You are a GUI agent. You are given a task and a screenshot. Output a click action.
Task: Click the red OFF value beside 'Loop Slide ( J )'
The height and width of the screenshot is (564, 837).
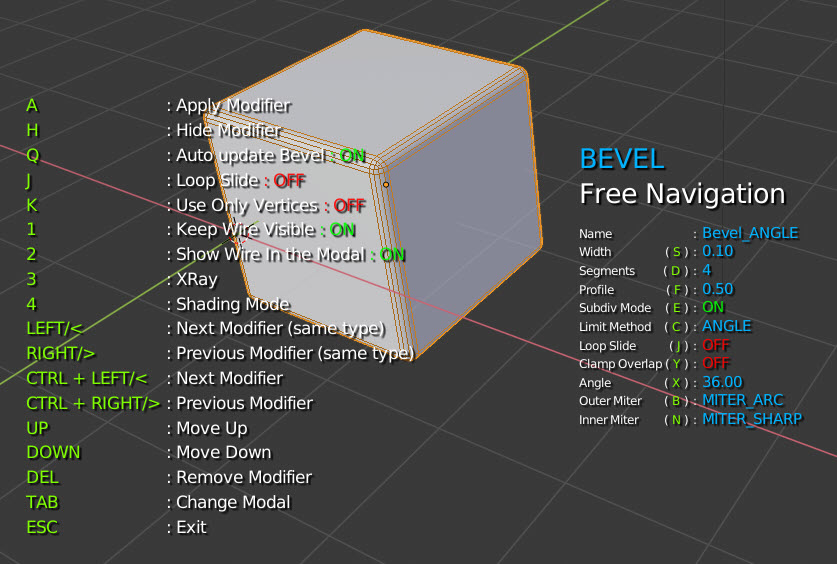tap(716, 345)
